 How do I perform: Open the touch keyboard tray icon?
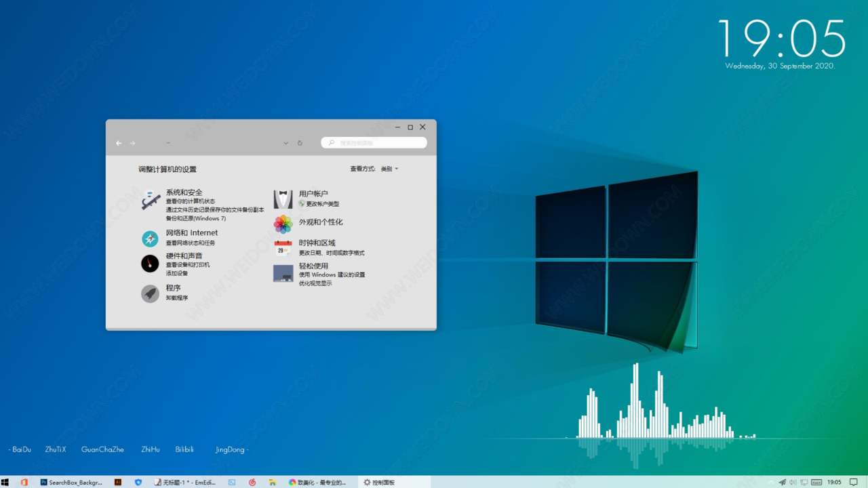(x=816, y=482)
